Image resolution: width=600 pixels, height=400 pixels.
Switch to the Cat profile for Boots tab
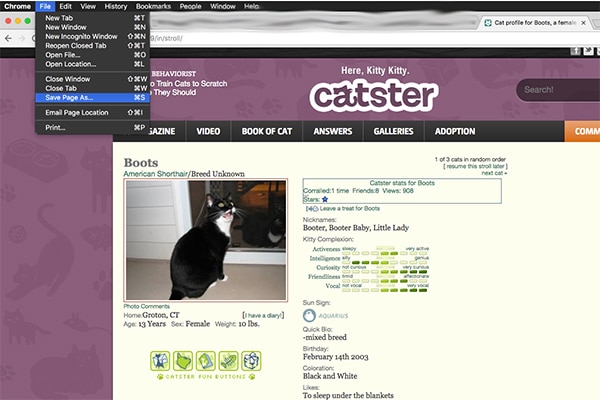(535, 23)
